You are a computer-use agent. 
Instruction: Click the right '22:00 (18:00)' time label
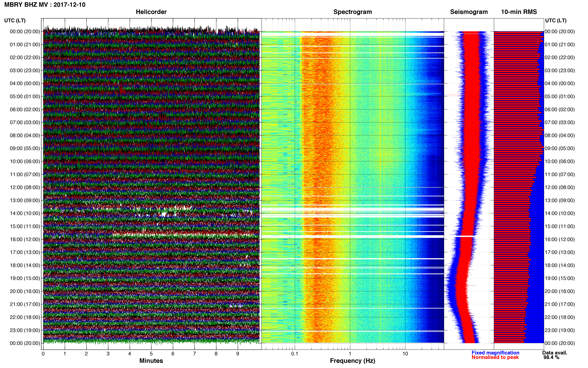click(560, 317)
